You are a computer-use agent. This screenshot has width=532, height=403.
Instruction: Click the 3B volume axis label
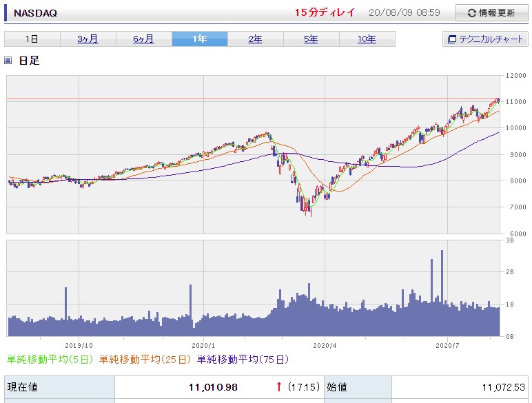click(510, 240)
